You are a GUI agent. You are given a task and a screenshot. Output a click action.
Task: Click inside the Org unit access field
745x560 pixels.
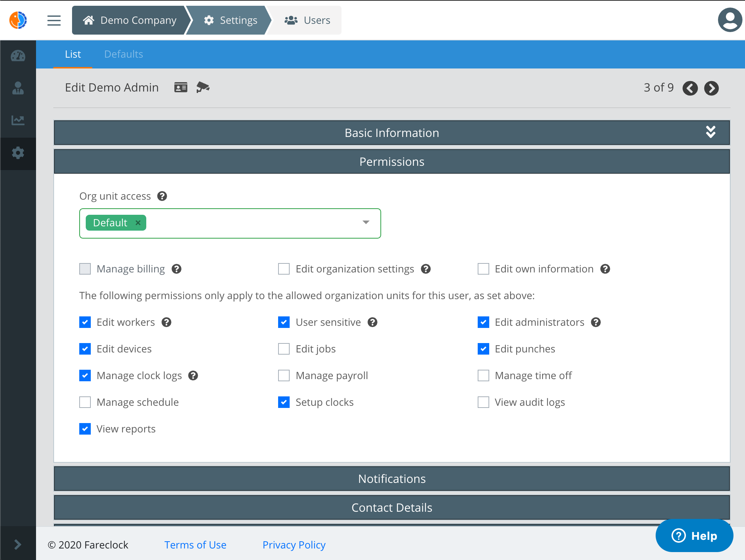(x=230, y=223)
